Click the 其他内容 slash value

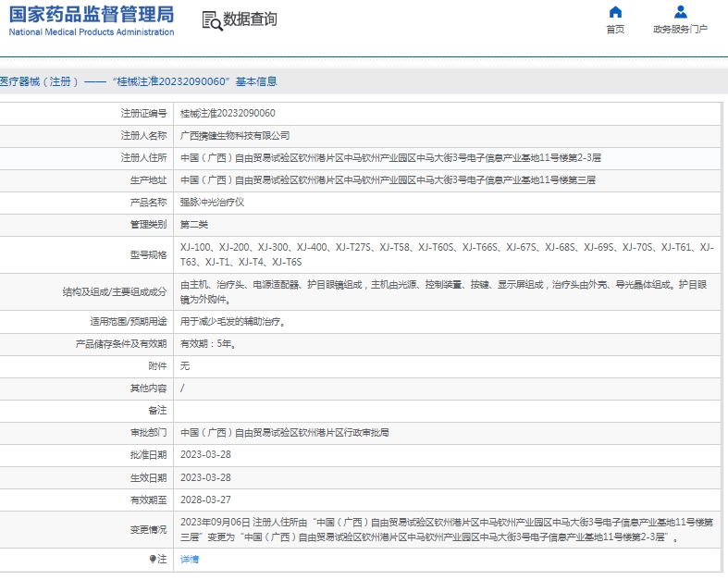click(x=182, y=389)
